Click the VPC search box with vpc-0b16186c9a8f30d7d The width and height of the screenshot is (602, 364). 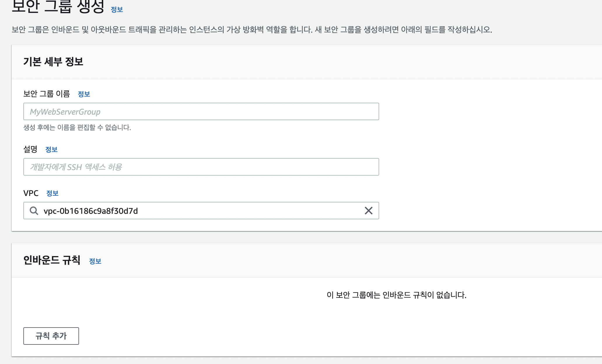pyautogui.click(x=201, y=211)
